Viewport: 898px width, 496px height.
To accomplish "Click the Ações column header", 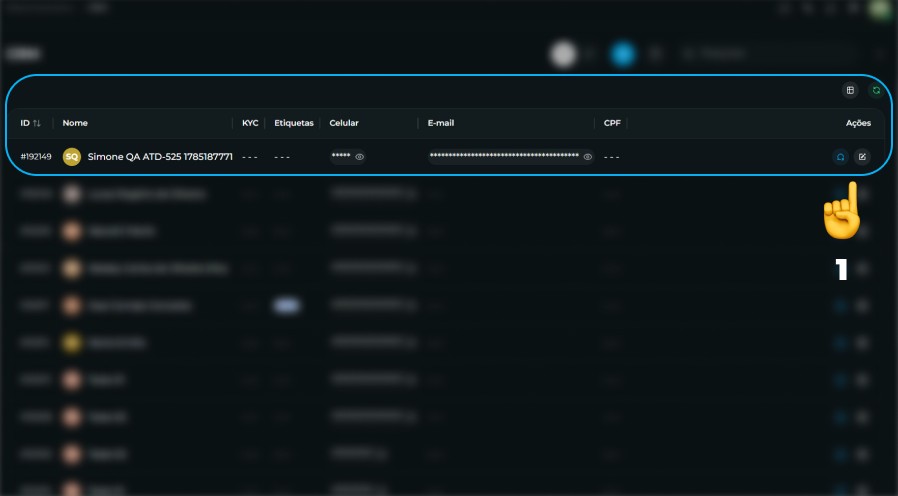I will click(x=858, y=123).
